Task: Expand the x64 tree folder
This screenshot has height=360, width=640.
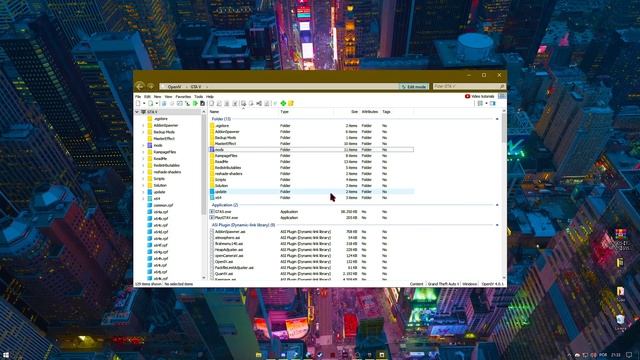Action: click(143, 198)
